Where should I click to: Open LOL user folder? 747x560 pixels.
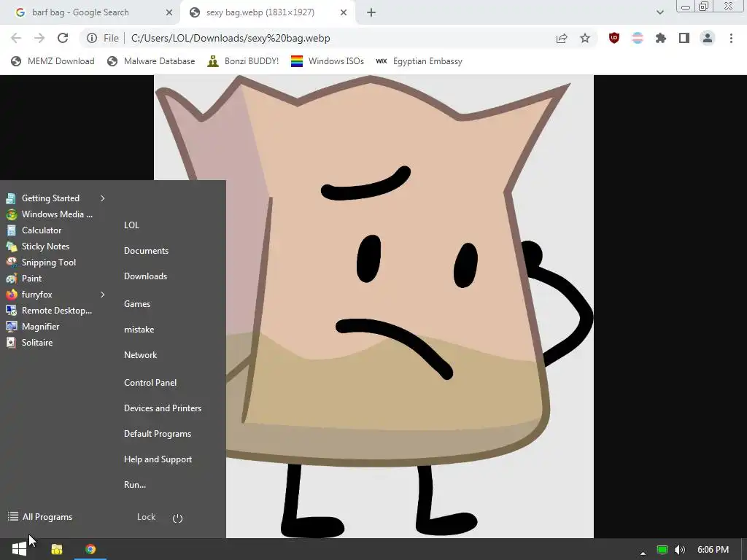click(131, 225)
